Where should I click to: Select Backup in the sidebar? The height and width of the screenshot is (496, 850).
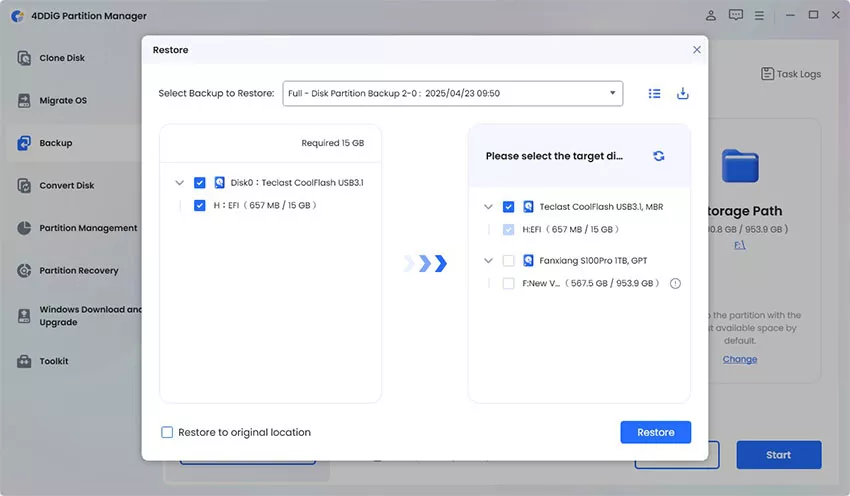tap(55, 143)
